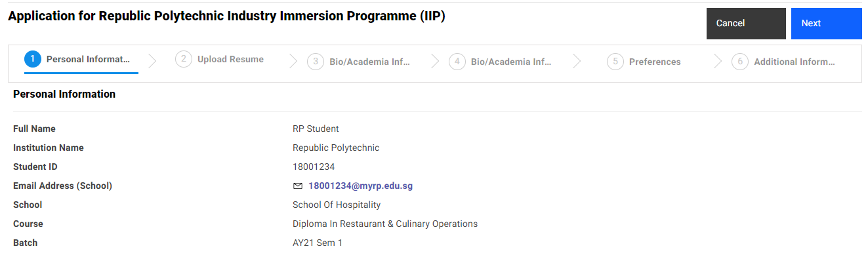The height and width of the screenshot is (259, 868).
Task: Click the Cancel button
Action: pyautogui.click(x=746, y=24)
